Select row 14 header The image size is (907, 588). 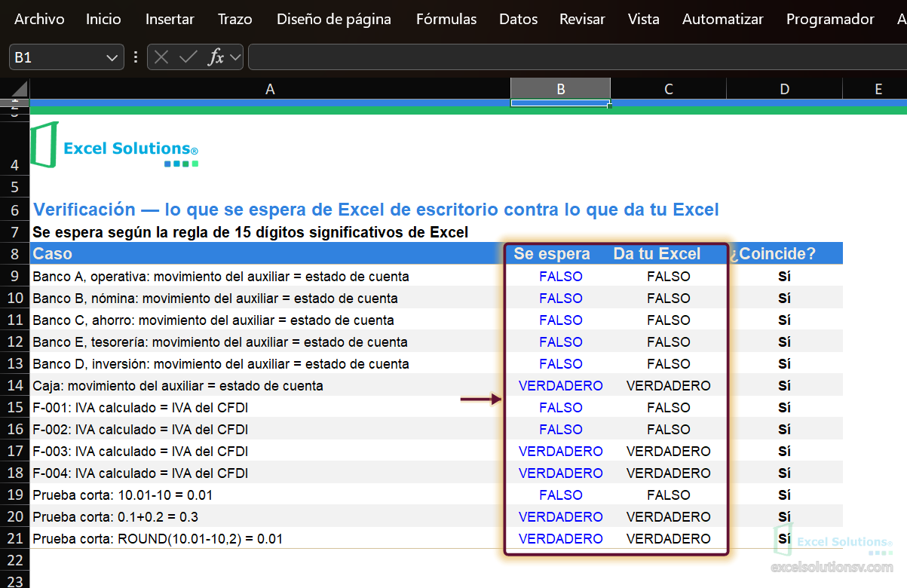pos(15,385)
